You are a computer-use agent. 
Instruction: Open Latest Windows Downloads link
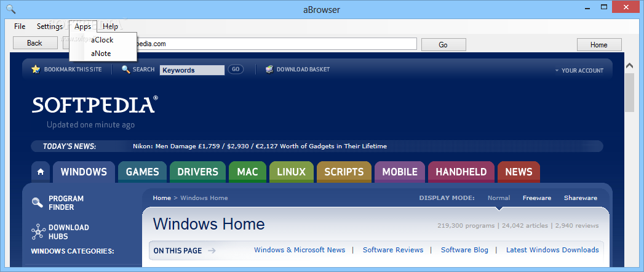pos(552,250)
